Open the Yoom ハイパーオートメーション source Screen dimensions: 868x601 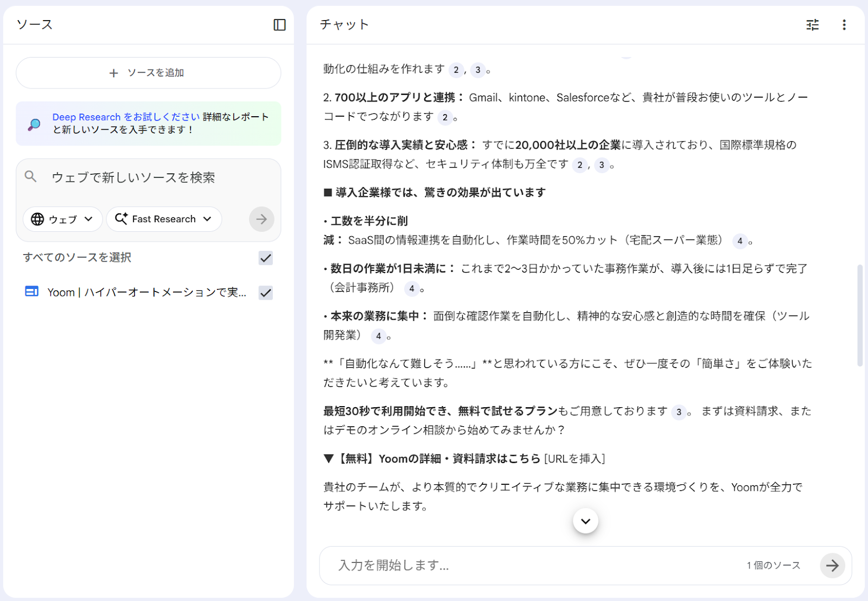[146, 293]
